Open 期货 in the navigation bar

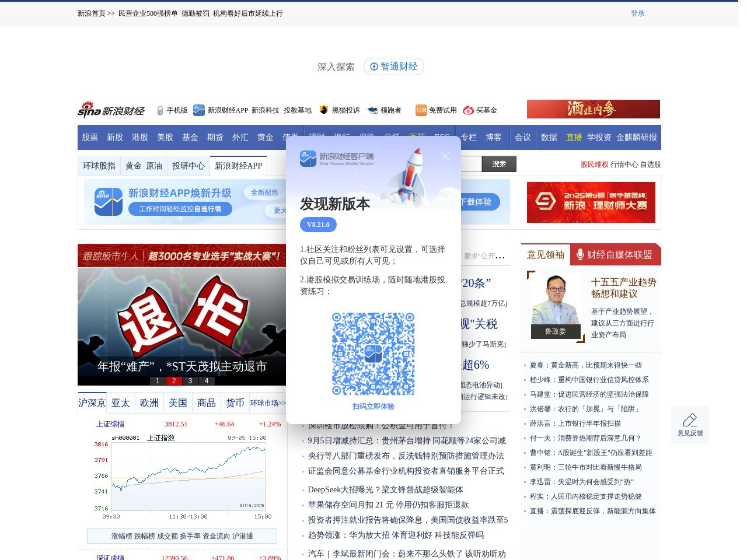pos(215,137)
